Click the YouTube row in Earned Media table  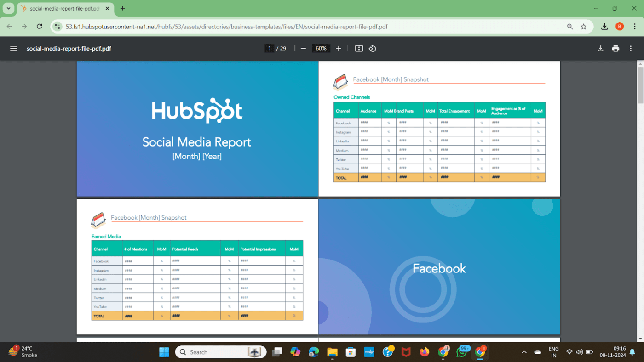197,306
